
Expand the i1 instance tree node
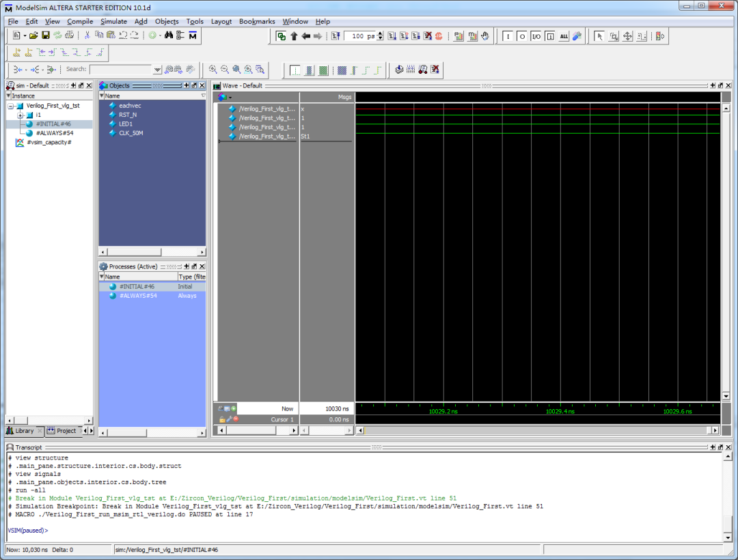[20, 115]
